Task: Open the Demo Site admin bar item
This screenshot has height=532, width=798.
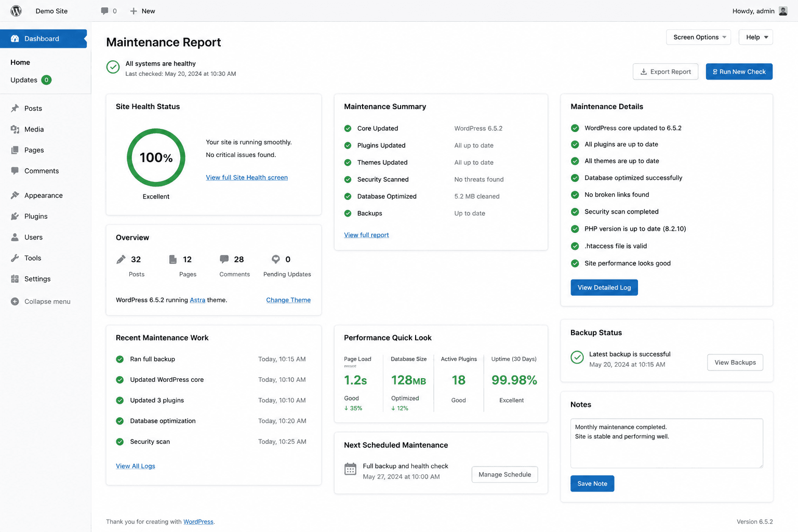Action: pyautogui.click(x=51, y=11)
